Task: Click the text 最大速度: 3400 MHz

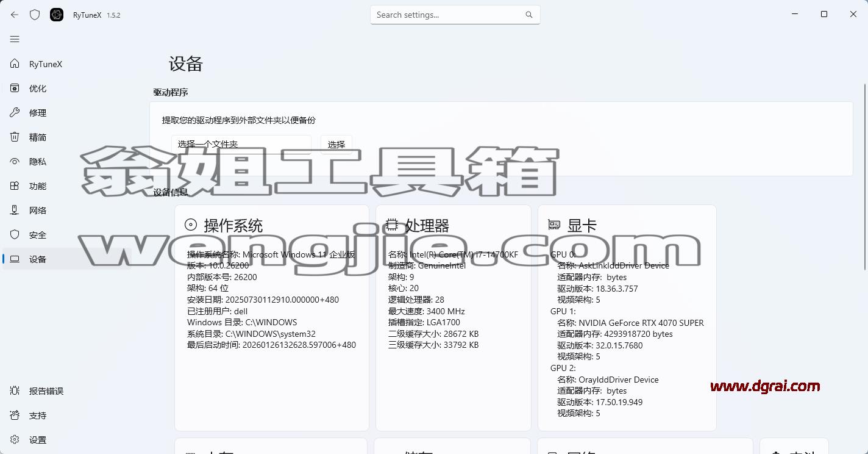Action: [x=427, y=311]
